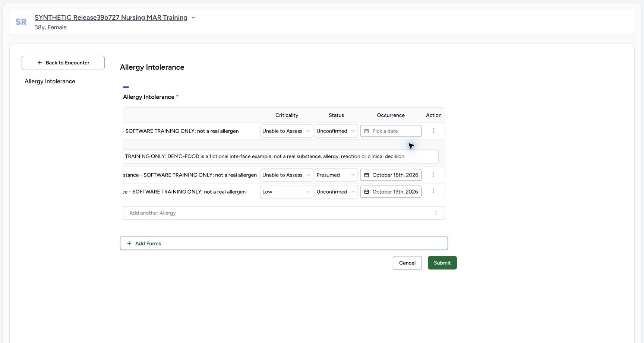Viewport: 644px width, 343px height.
Task: Open Status dropdown in the Pick a date row
Action: 336,131
